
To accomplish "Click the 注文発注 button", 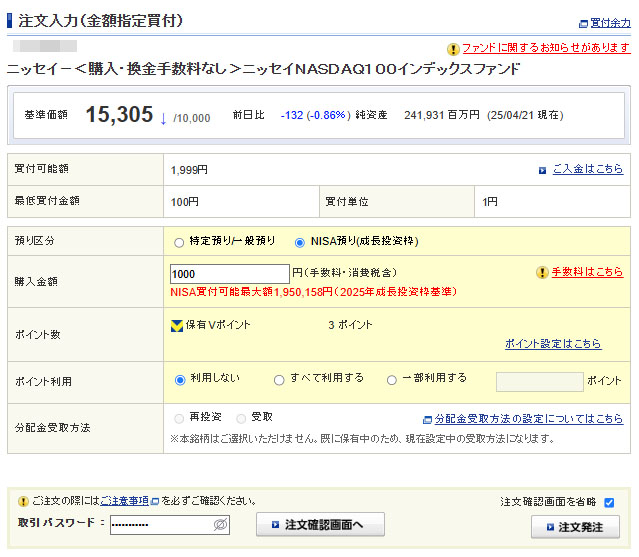I will point(575,527).
